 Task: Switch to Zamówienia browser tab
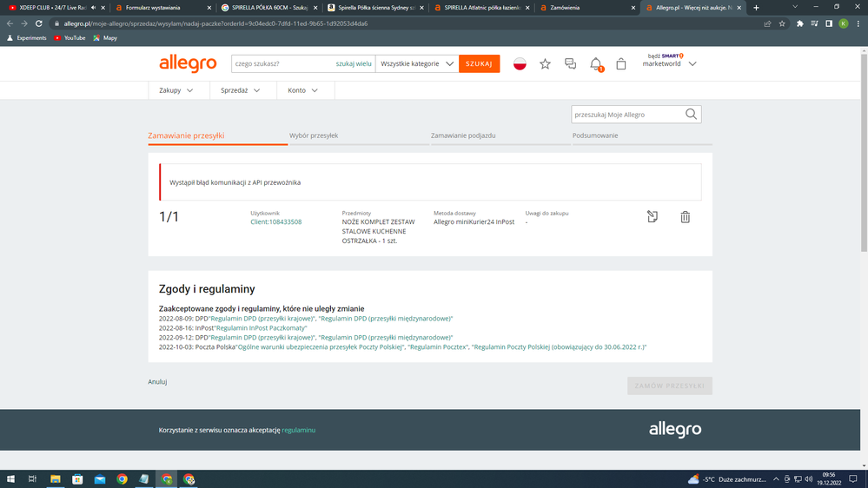pos(587,8)
